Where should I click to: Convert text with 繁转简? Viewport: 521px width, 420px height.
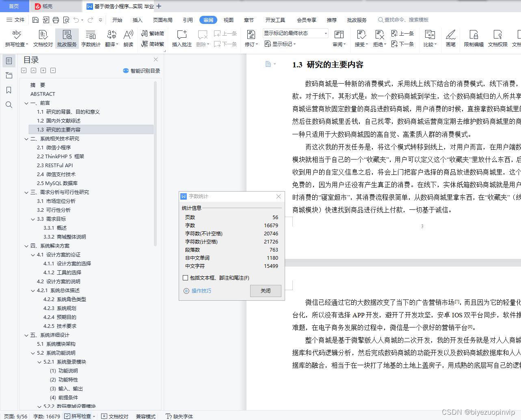point(153,34)
